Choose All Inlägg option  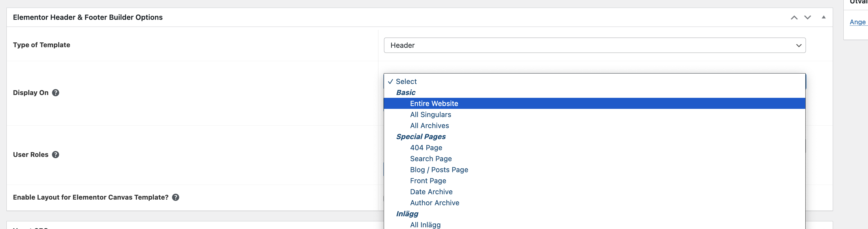(425, 224)
